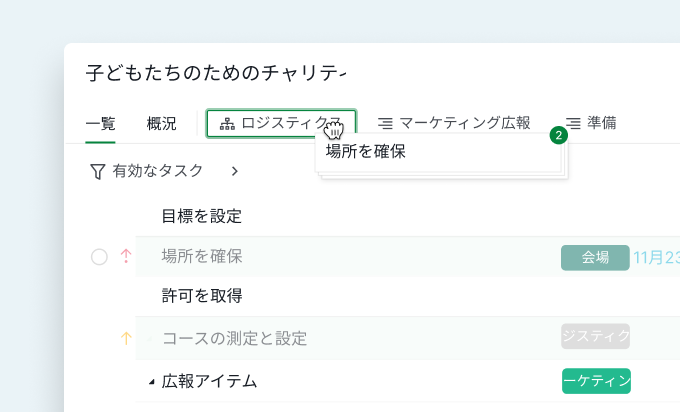Viewport: 680px width, 412px height.
Task: Click the list icon beside 準備
Action: coord(573,124)
